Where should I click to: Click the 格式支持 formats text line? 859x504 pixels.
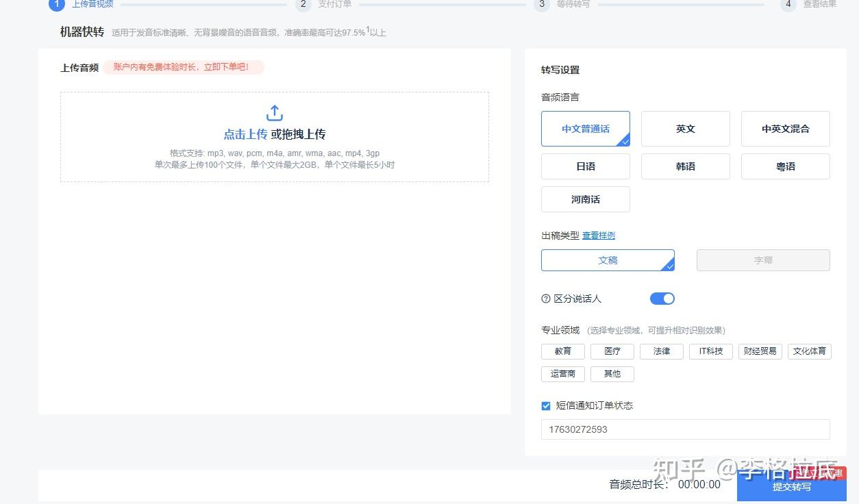point(275,153)
